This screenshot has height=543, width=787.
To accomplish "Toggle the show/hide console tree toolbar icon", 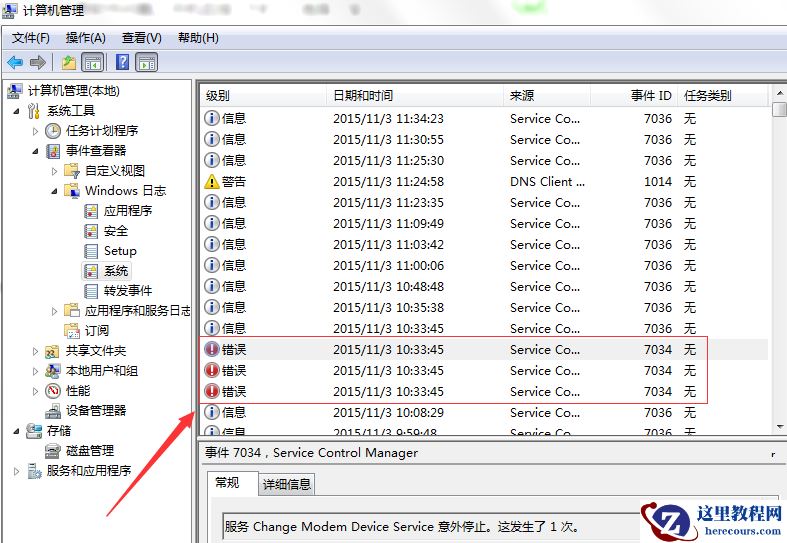I will coord(93,63).
